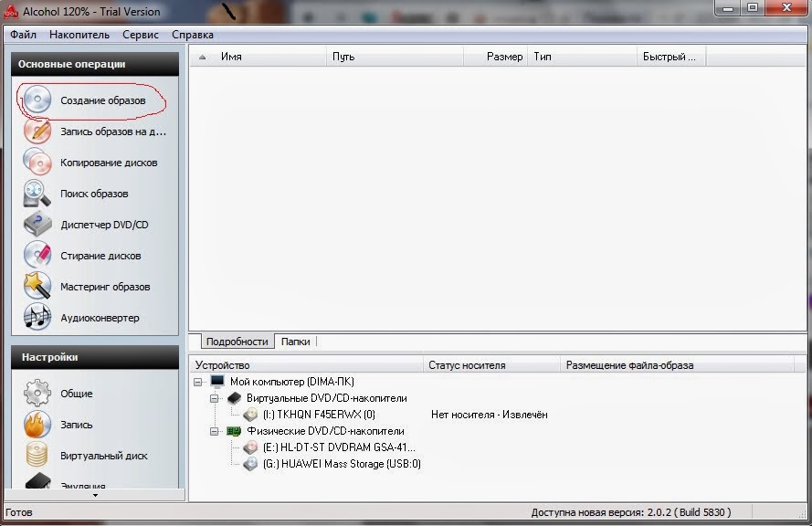Click the virtual drives black device icon

tap(234, 398)
